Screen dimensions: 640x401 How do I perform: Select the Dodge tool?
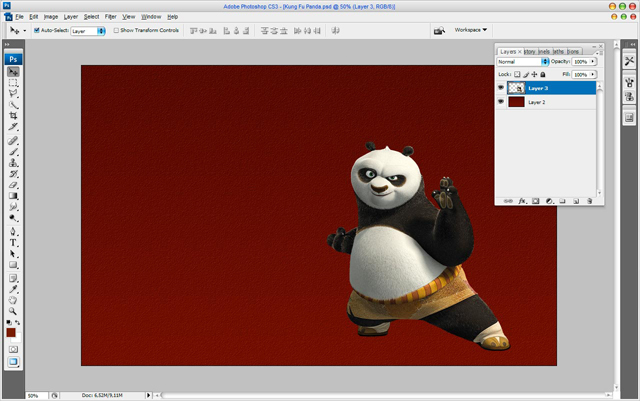tap(13, 218)
